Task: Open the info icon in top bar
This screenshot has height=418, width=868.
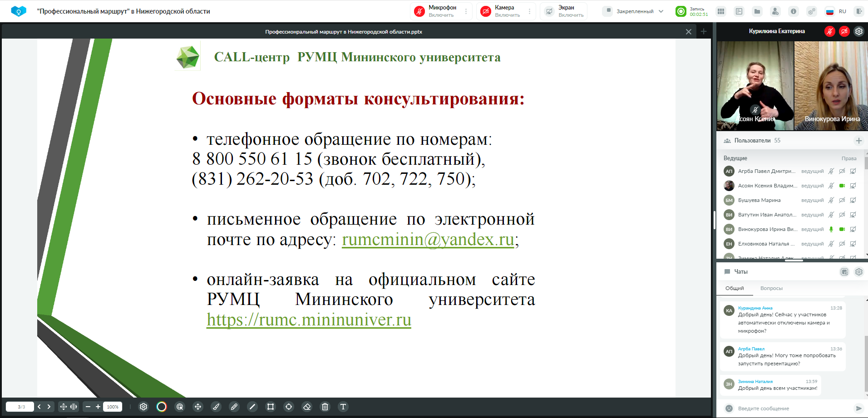Action: (794, 11)
